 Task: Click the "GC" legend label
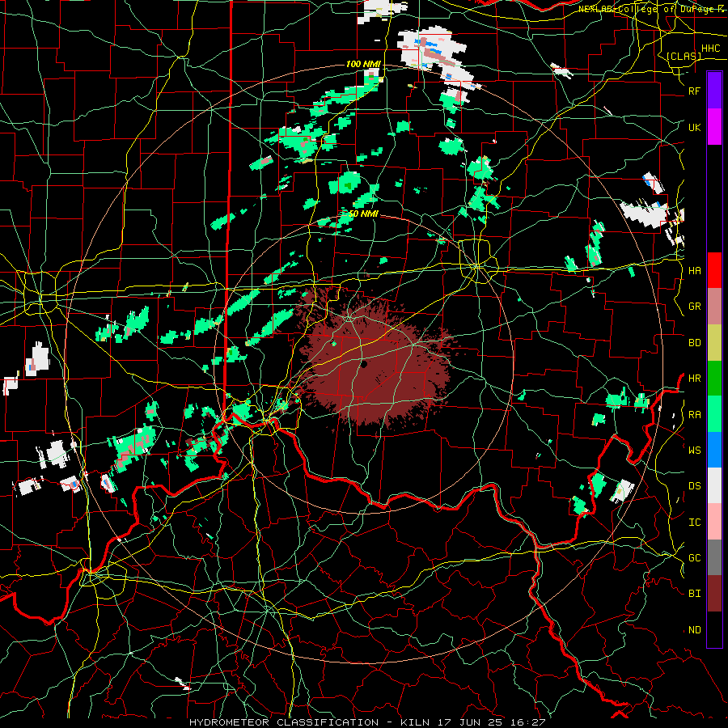tap(694, 558)
